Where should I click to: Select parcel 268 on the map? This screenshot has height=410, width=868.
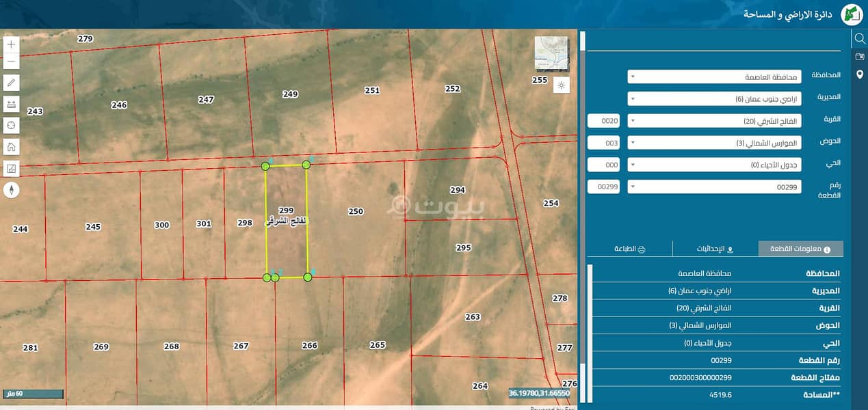(172, 346)
